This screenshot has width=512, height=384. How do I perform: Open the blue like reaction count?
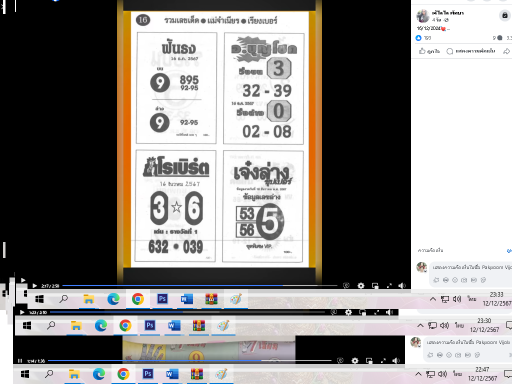point(423,38)
